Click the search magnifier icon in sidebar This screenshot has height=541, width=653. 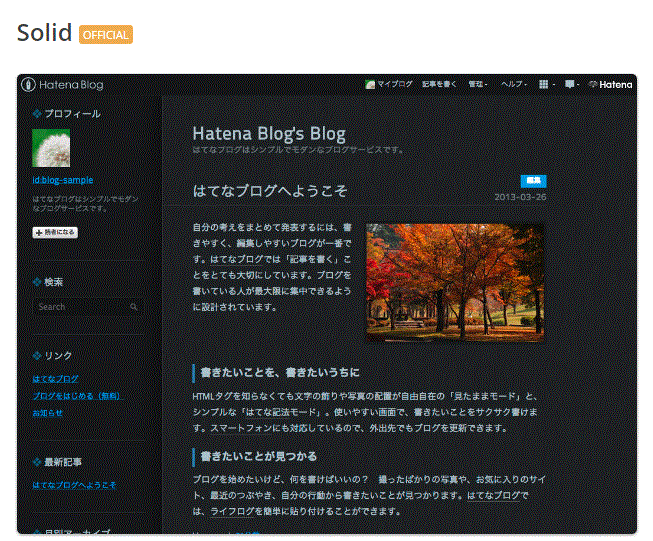click(134, 307)
